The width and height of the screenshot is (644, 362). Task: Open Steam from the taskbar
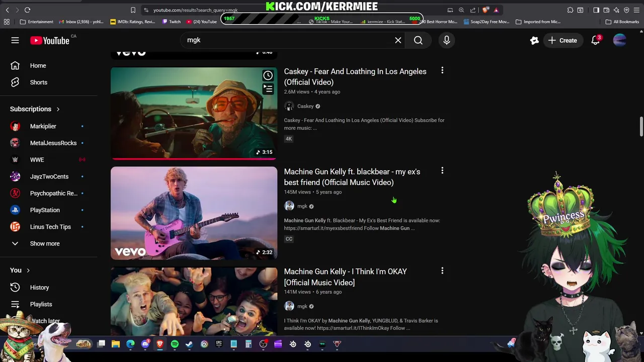pos(189,344)
